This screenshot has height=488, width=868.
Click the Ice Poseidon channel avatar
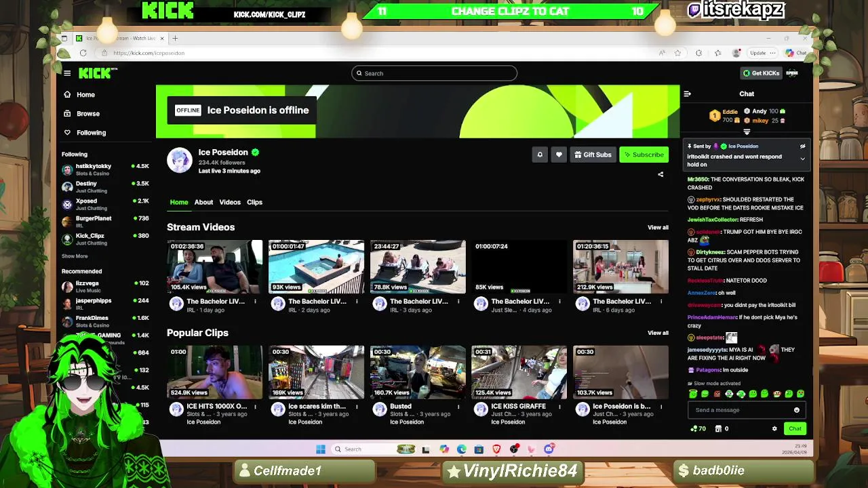point(180,160)
